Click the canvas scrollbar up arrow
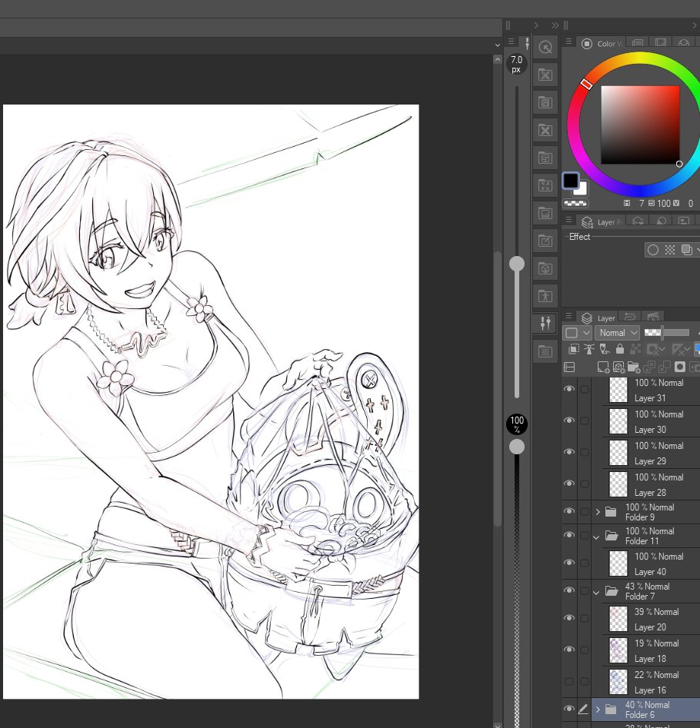 (498, 59)
